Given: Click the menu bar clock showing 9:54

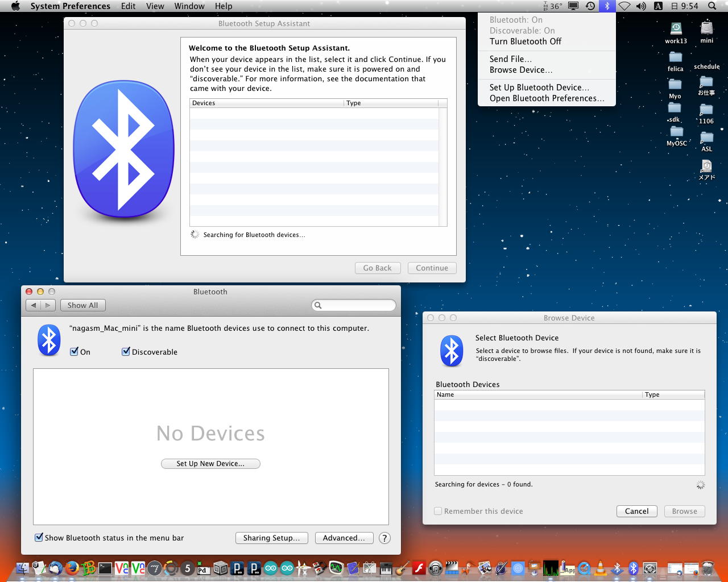Looking at the screenshot, I should coord(685,6).
